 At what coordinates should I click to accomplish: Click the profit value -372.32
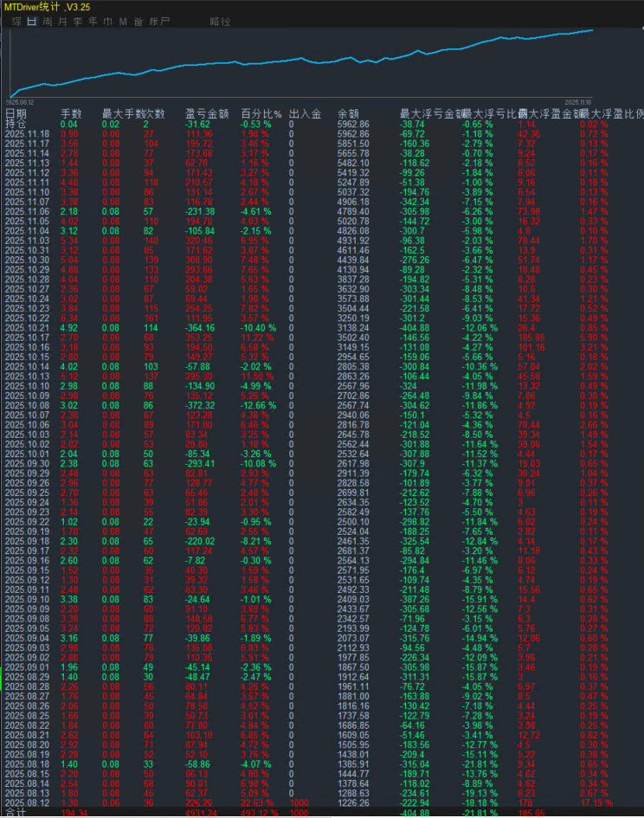199,405
